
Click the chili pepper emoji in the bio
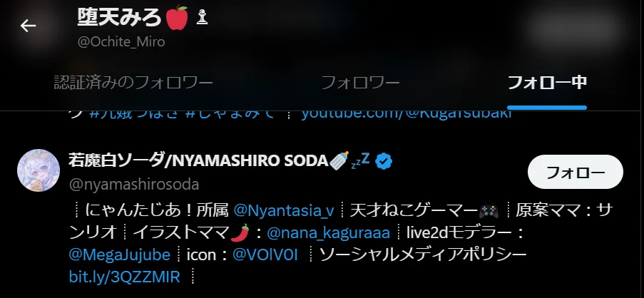pyautogui.click(x=240, y=232)
